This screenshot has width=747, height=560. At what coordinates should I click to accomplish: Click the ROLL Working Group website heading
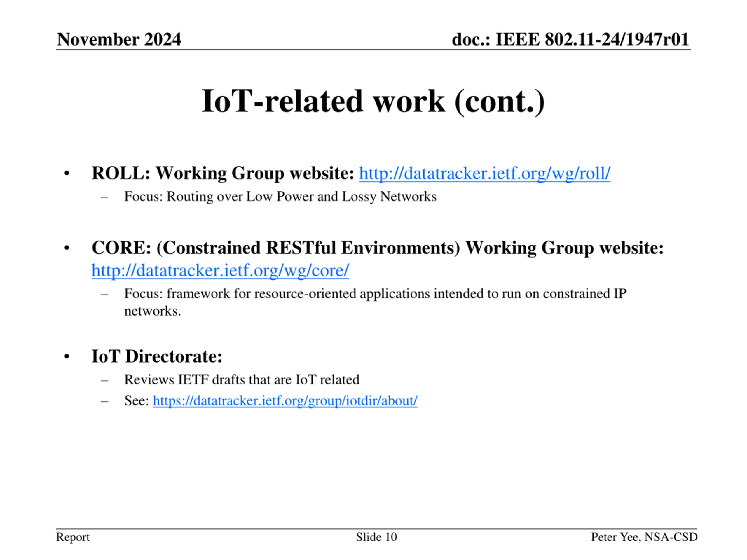[223, 174]
